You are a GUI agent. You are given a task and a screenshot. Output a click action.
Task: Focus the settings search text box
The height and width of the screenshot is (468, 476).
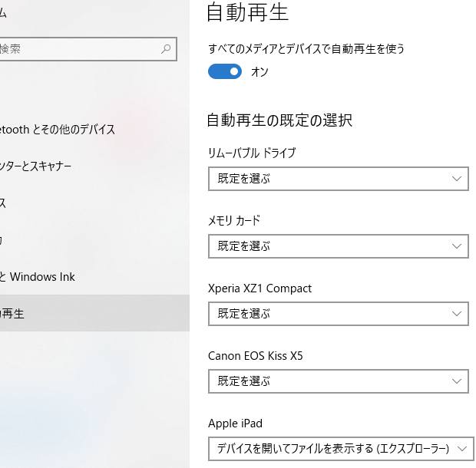point(77,49)
